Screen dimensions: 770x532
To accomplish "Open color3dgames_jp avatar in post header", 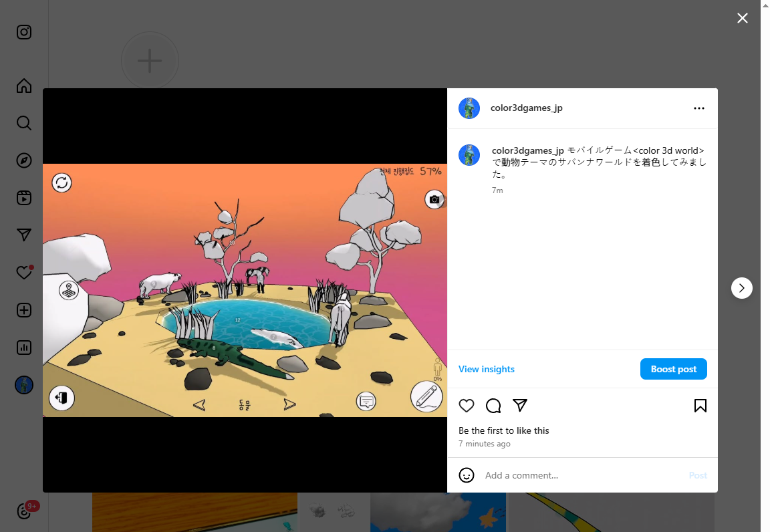I will coord(469,108).
